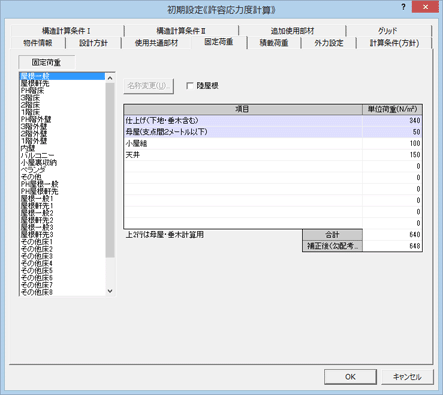Image resolution: width=443 pixels, height=395 pixels.
Task: Select the 固定荷重 sub-tab above the list
Action: pyautogui.click(x=46, y=62)
